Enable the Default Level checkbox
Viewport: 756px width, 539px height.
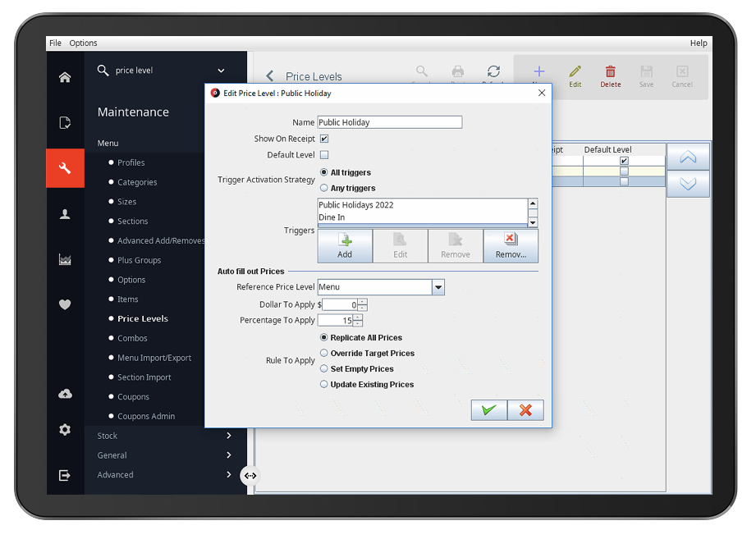(324, 154)
